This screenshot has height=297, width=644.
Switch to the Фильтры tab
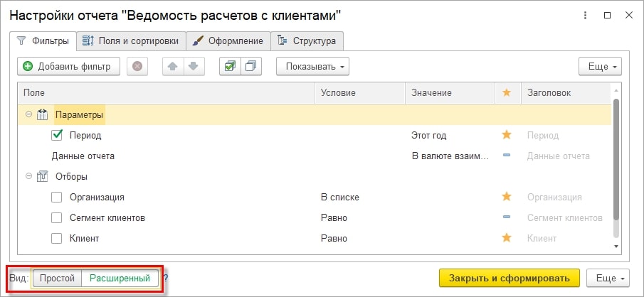pyautogui.click(x=43, y=41)
